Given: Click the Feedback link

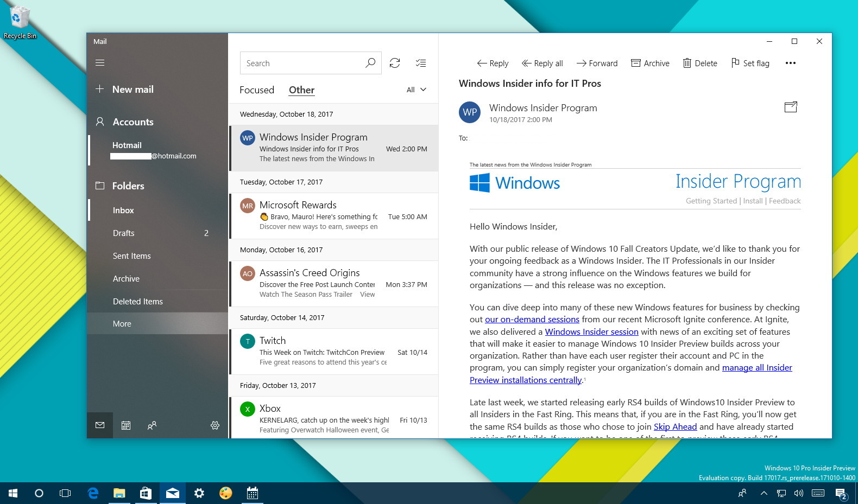Looking at the screenshot, I should (785, 201).
